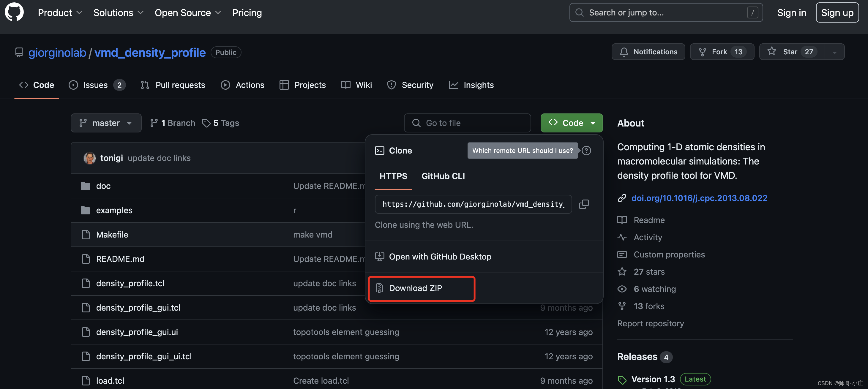Click tonigi's avatar thumbnail
This screenshot has height=389, width=868.
coord(90,158)
